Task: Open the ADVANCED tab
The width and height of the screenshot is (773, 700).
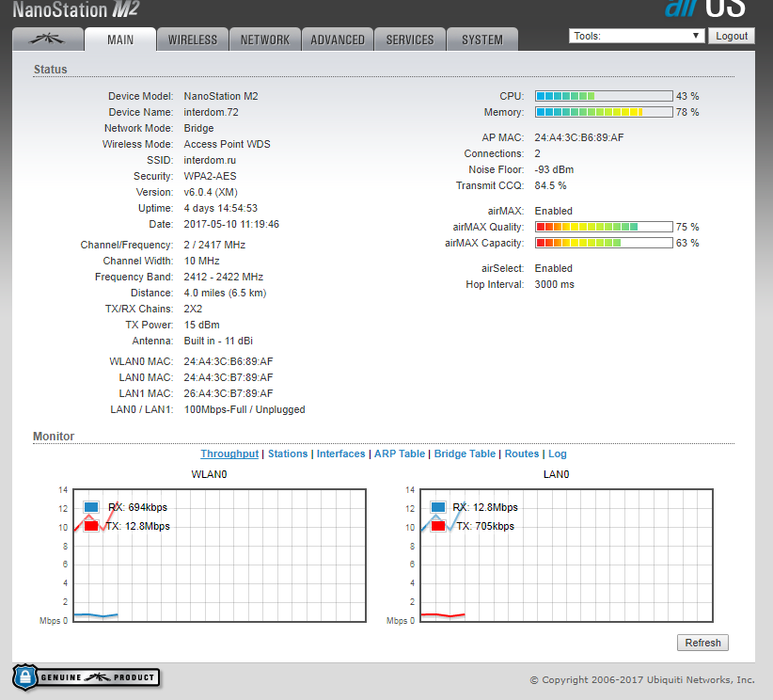Action: (x=338, y=40)
